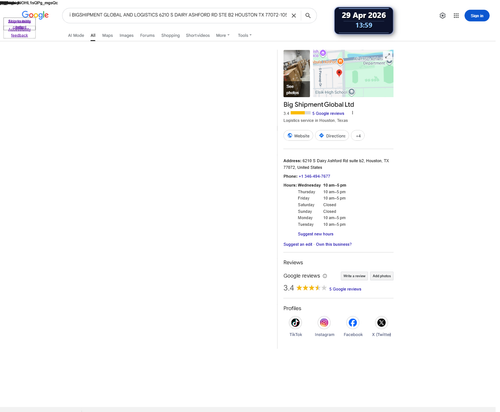
Task: Open the See photos thumbnail
Action: 296,73
